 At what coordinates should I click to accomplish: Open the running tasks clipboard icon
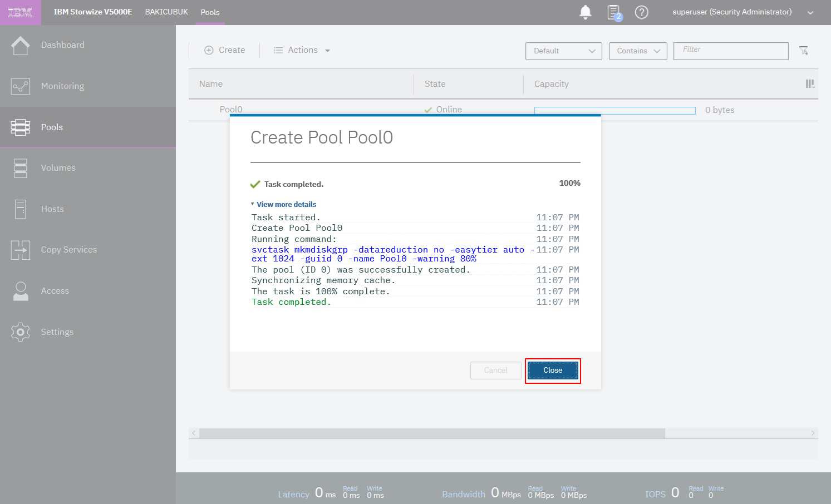point(614,12)
